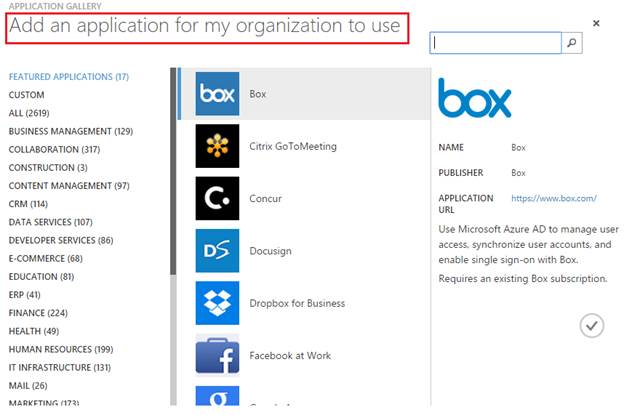The height and width of the screenshot is (415, 624).
Task: Select the Facebook at Work icon
Action: tap(217, 355)
